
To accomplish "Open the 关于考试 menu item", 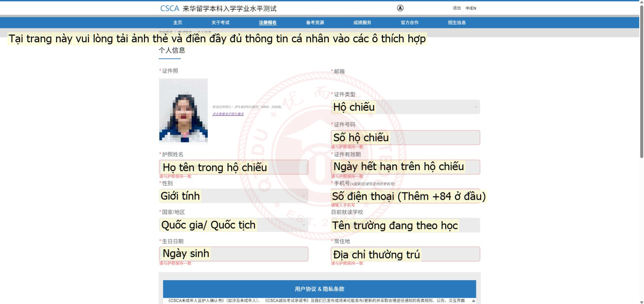I will pyautogui.click(x=220, y=23).
